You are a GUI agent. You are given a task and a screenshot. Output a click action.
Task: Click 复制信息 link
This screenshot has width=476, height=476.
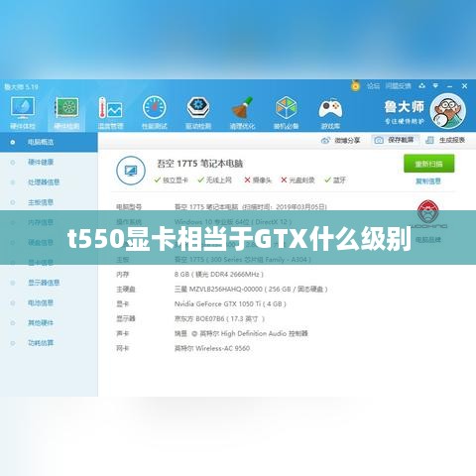coord(428,181)
